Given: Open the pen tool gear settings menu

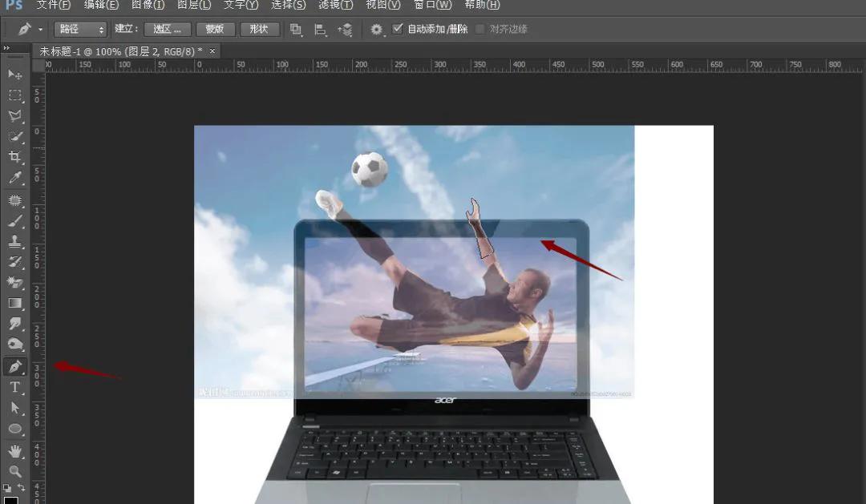Looking at the screenshot, I should [x=375, y=29].
